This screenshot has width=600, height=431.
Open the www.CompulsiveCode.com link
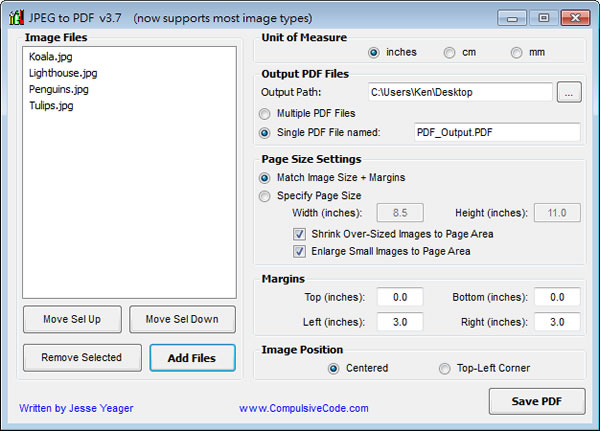tap(304, 408)
